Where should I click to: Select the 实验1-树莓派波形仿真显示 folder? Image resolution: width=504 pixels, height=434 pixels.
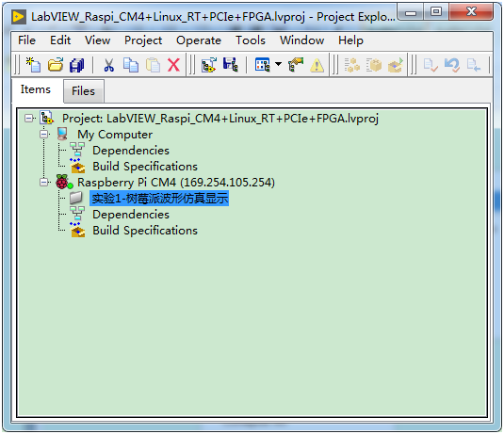pos(159,199)
